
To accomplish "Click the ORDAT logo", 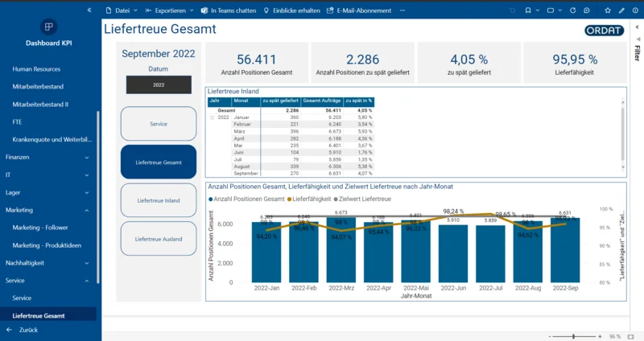I will (605, 31).
